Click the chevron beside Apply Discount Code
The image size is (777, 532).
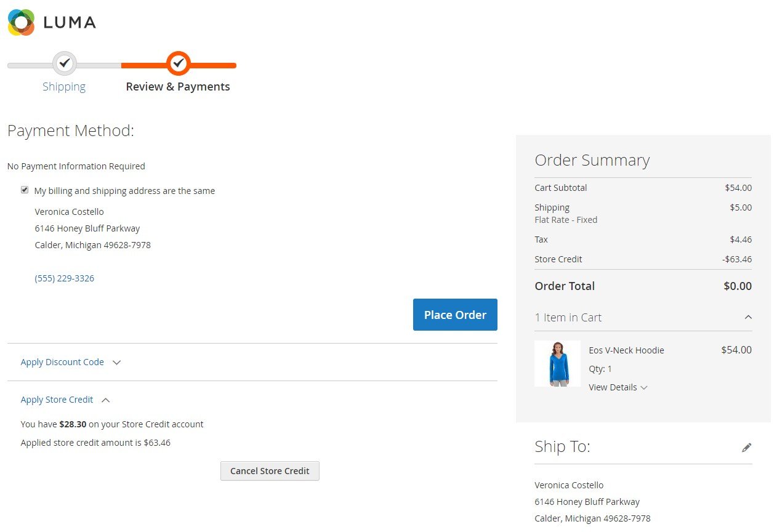point(116,363)
